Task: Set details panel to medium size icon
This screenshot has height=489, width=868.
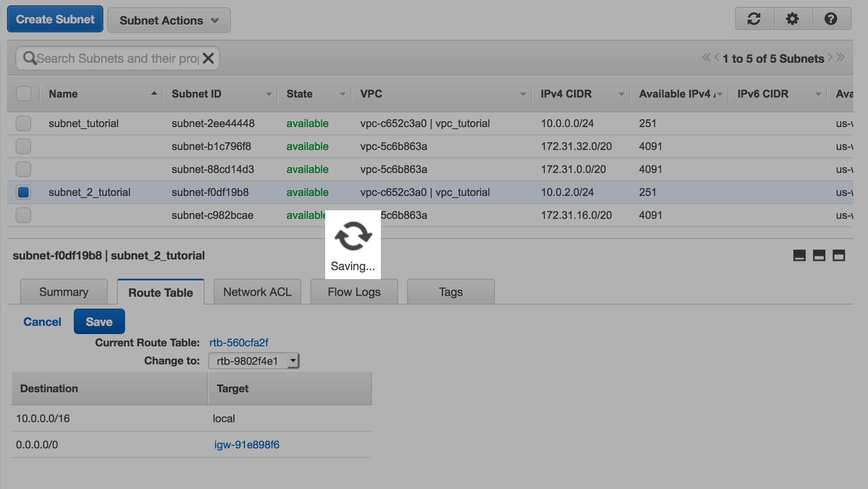Action: coord(819,256)
